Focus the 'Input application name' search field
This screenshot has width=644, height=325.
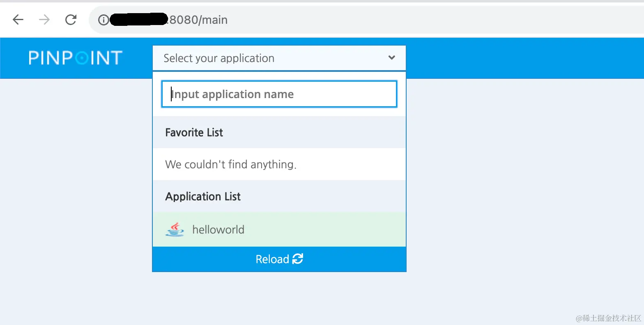279,94
